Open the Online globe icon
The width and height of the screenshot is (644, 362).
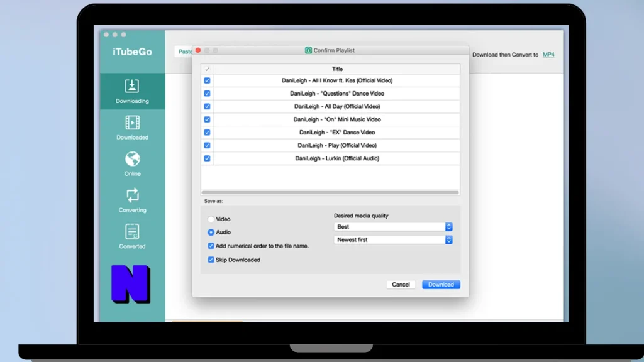[132, 159]
